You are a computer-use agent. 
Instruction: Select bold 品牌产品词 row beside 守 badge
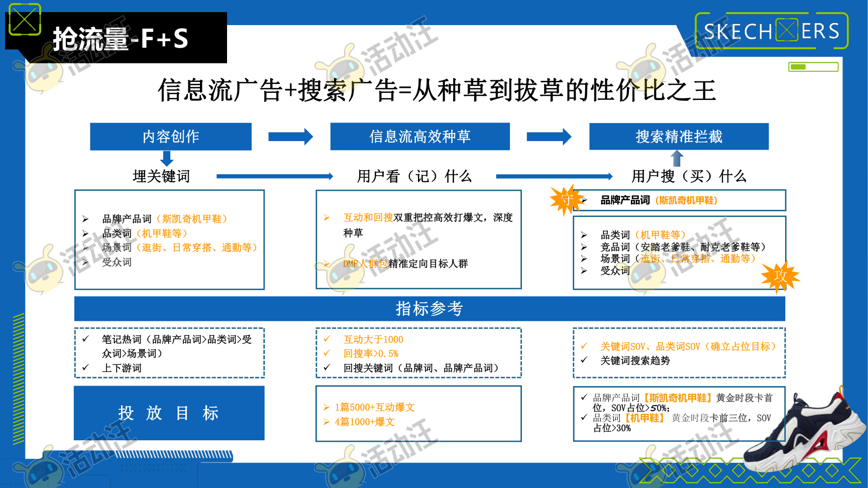pyautogui.click(x=659, y=200)
